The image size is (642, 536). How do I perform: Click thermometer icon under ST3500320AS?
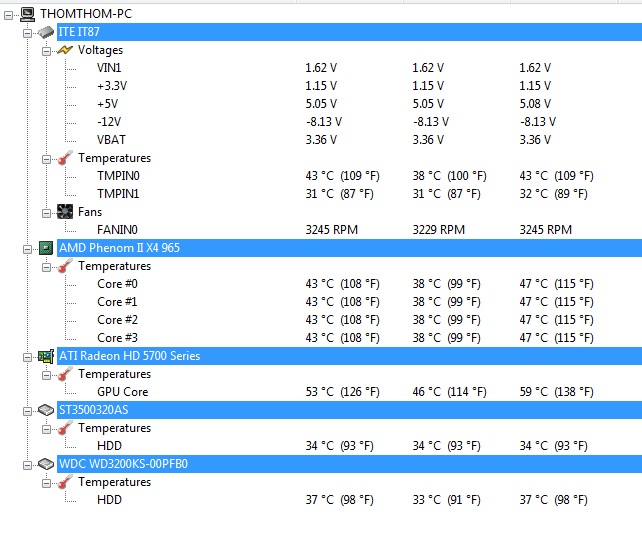click(65, 428)
